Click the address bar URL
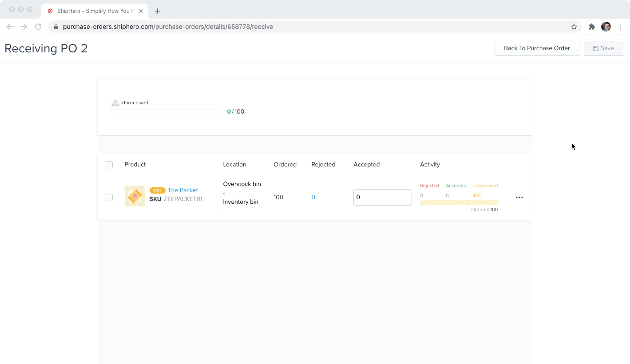 click(x=168, y=27)
